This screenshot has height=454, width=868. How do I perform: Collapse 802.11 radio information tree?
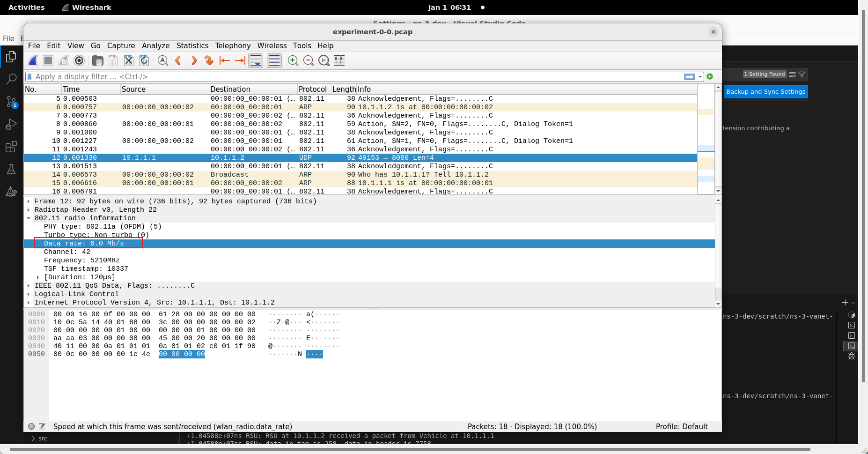pos(29,218)
